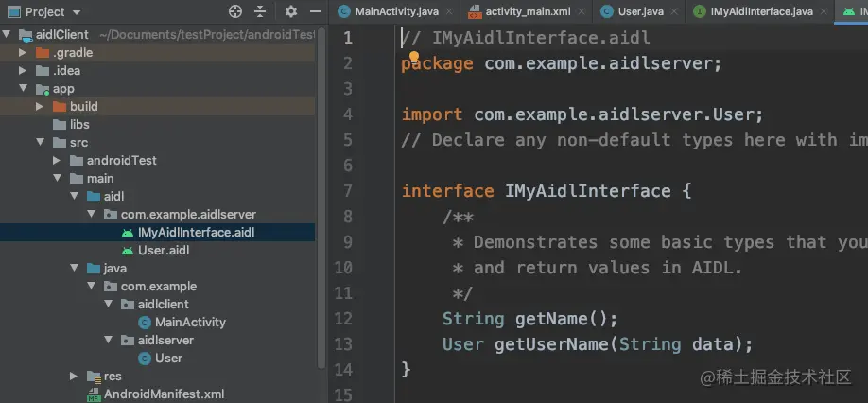868x403 pixels.
Task: Click the AndroidManifest.xml file icon
Action: [94, 394]
